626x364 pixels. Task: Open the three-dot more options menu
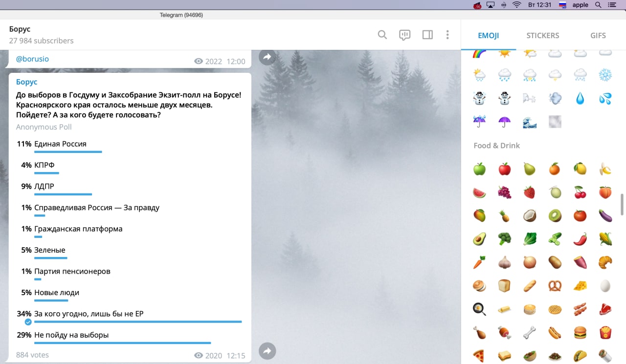447,35
